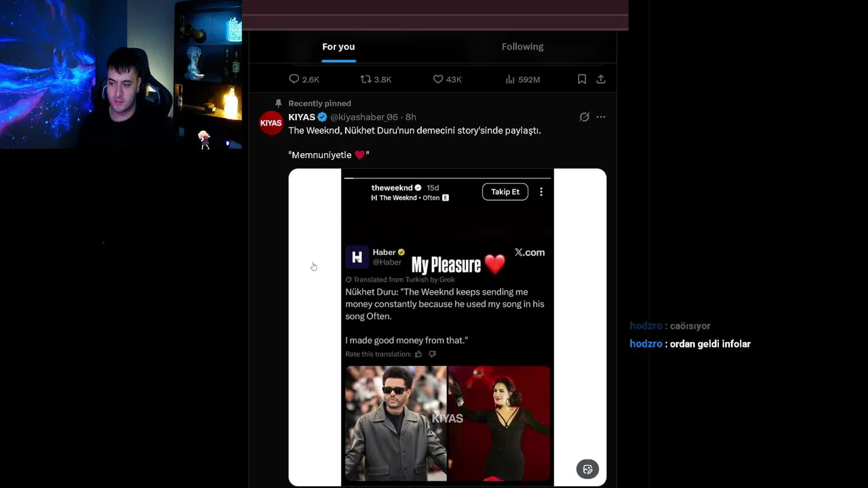Click the Takip Et follow button
Screen dimensions: 868x488
pyautogui.click(x=505, y=192)
